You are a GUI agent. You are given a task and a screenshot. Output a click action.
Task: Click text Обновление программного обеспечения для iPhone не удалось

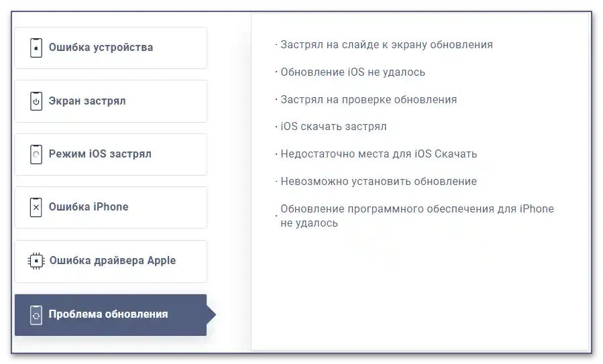pos(417,216)
